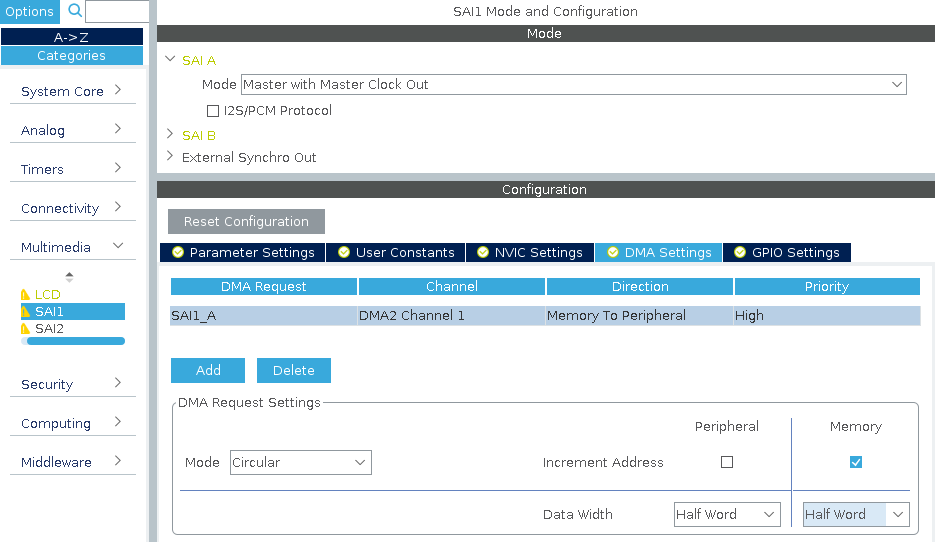Viewport: 935px width, 542px height.
Task: Expand the SAI B section
Action: coord(170,135)
